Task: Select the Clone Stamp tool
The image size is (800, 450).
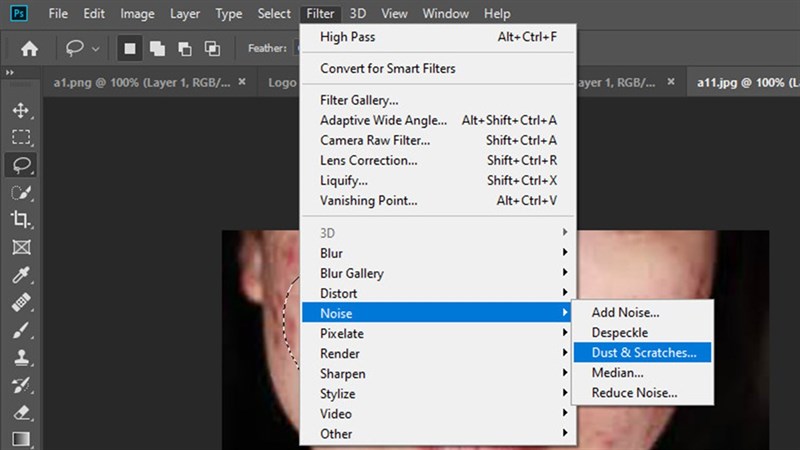Action: click(x=21, y=357)
